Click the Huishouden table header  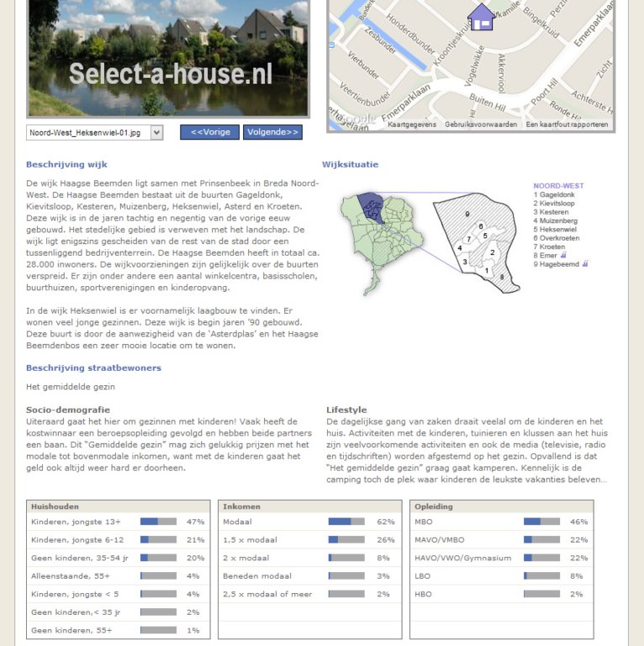[x=55, y=506]
